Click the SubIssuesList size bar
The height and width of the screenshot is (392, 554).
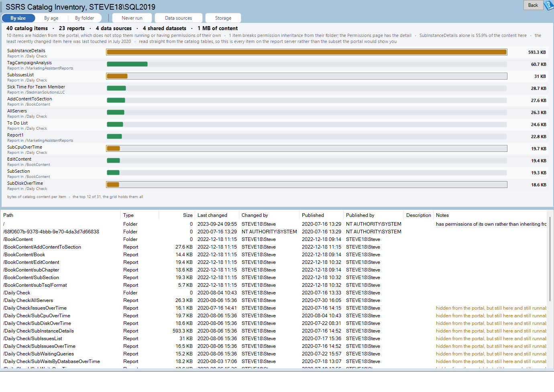tap(307, 76)
